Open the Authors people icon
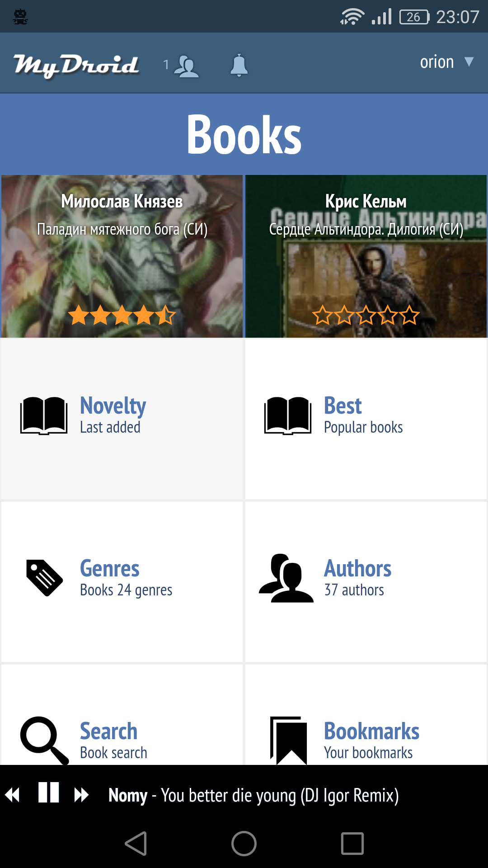 [x=286, y=578]
